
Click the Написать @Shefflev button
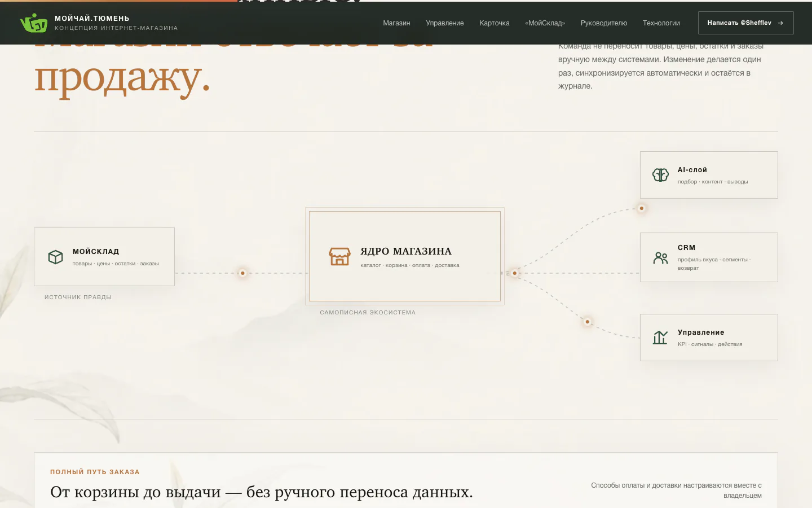point(745,23)
